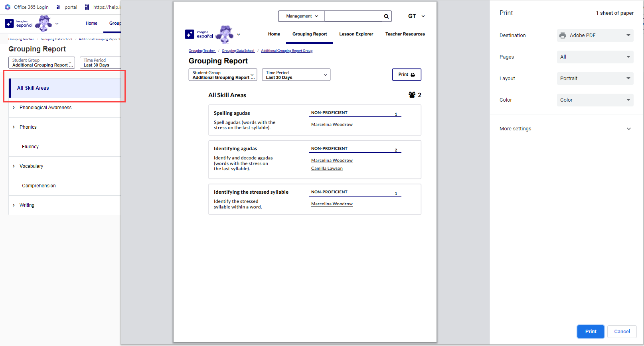Open the Camilla Lawson student link

[327, 169]
